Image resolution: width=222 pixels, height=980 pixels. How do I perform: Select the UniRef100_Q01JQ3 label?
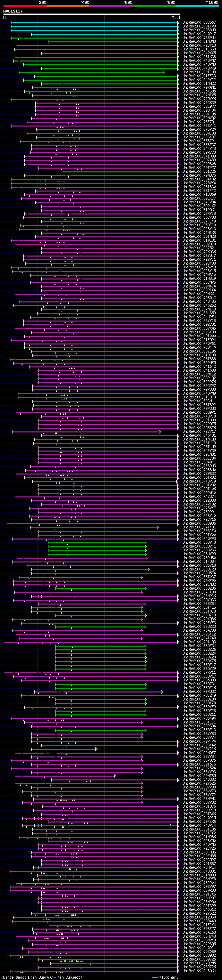tap(199, 642)
